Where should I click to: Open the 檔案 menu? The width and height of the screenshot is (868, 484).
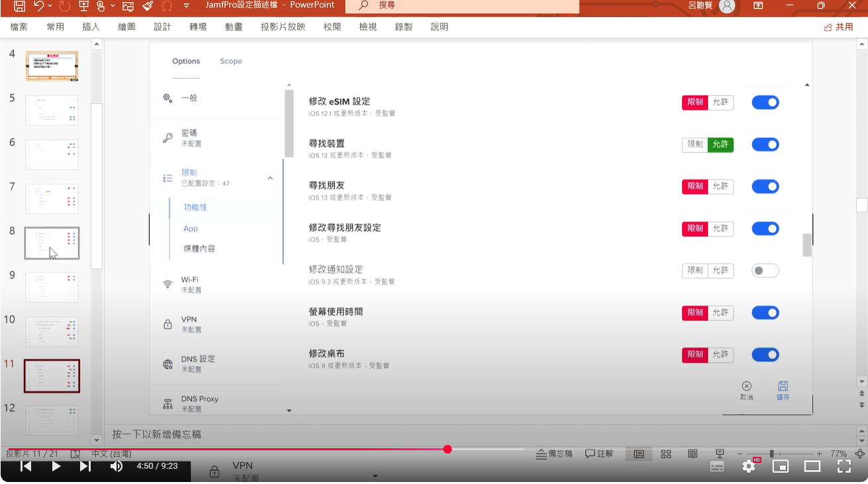point(19,27)
